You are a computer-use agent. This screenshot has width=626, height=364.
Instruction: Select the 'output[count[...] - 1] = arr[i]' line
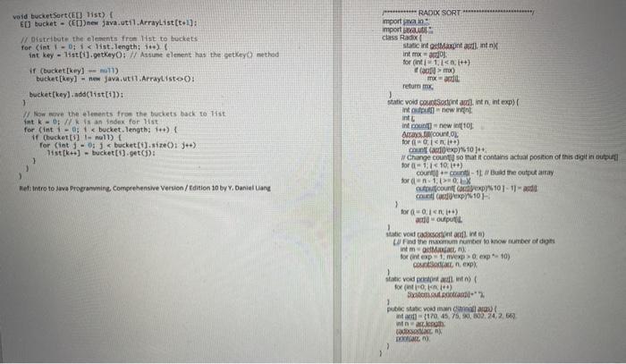477,189
